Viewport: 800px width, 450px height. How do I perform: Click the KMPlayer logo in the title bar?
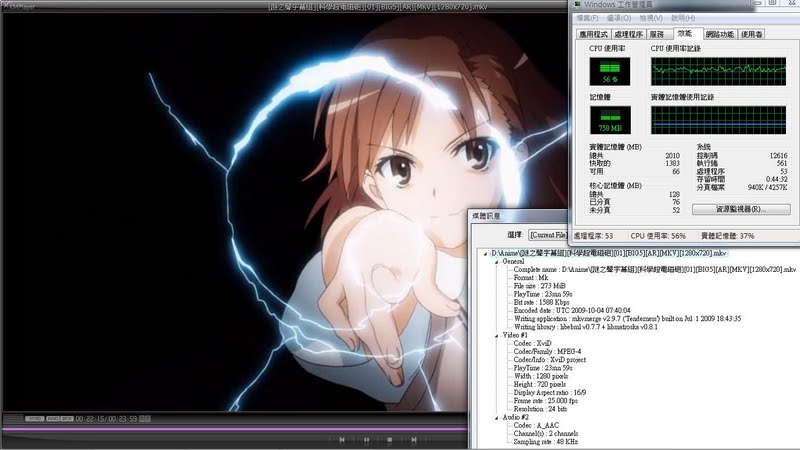[18, 7]
